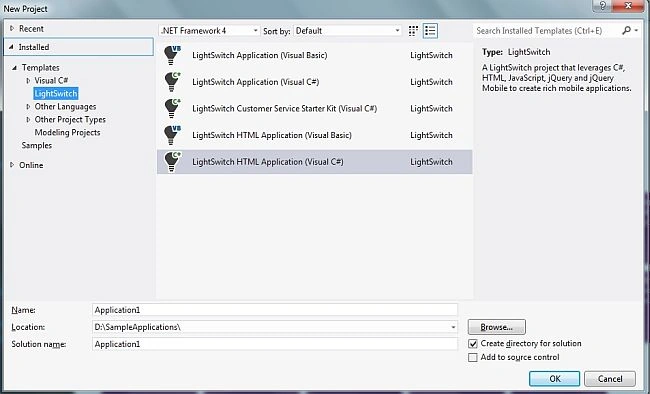650x394 pixels.
Task: Click the Installed label
Action: pos(34,47)
